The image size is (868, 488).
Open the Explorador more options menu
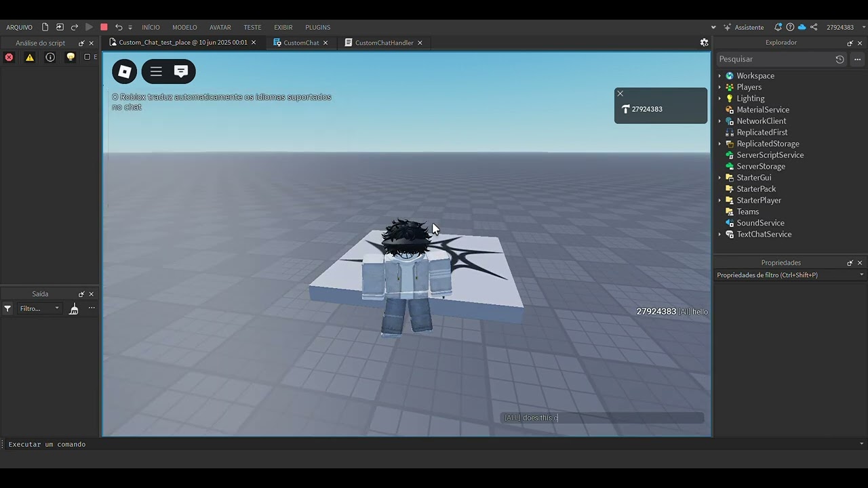coord(857,59)
